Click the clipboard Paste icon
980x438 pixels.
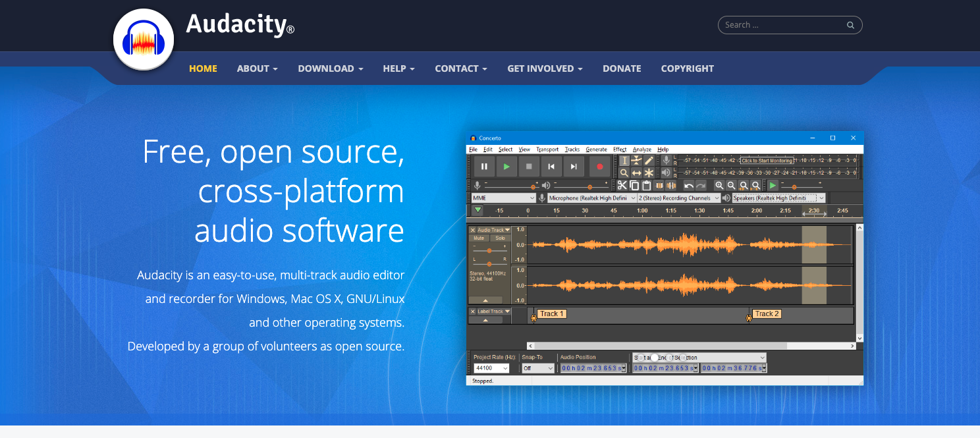click(647, 186)
